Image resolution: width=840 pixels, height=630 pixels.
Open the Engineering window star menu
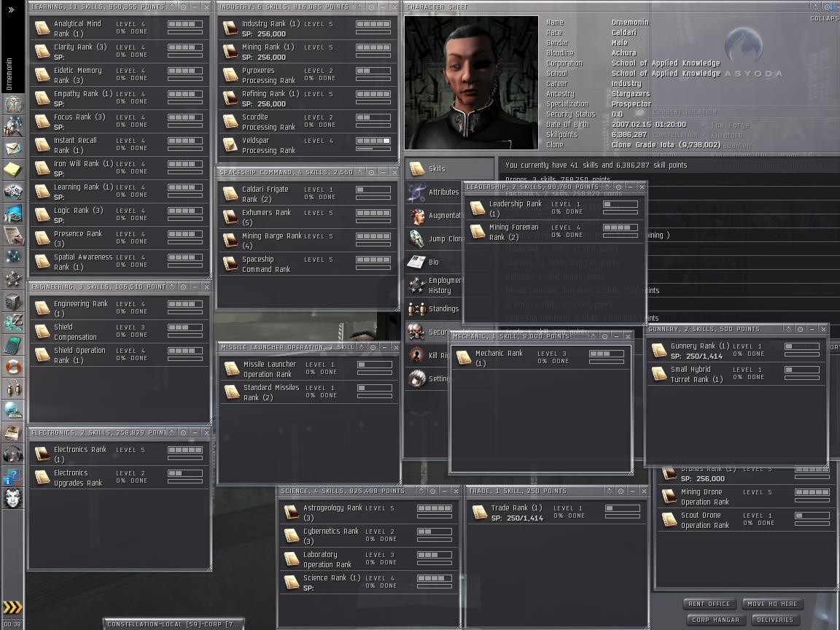[x=172, y=287]
